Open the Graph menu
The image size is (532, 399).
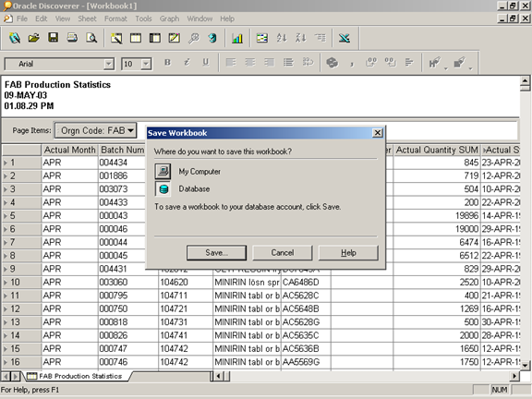169,18
